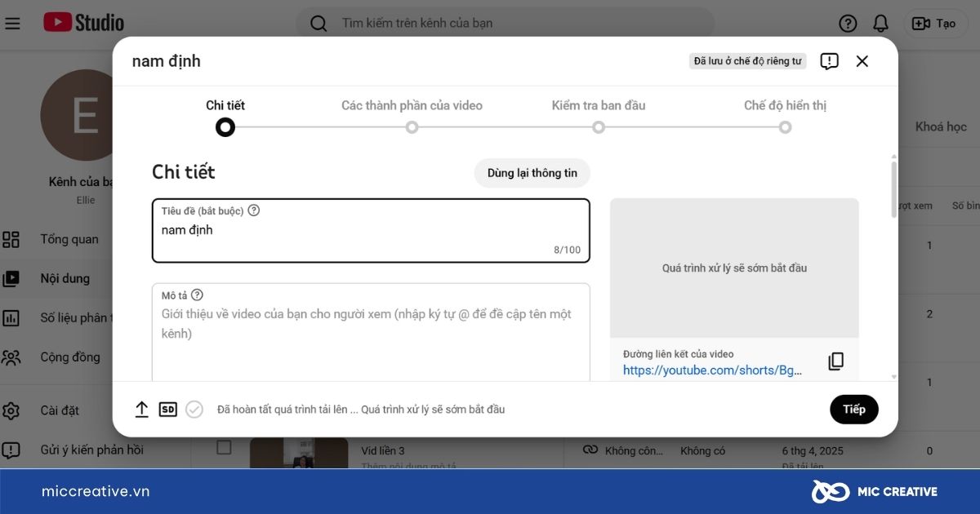Click the link visibility icon in Vid liền 3 row

coord(590,450)
